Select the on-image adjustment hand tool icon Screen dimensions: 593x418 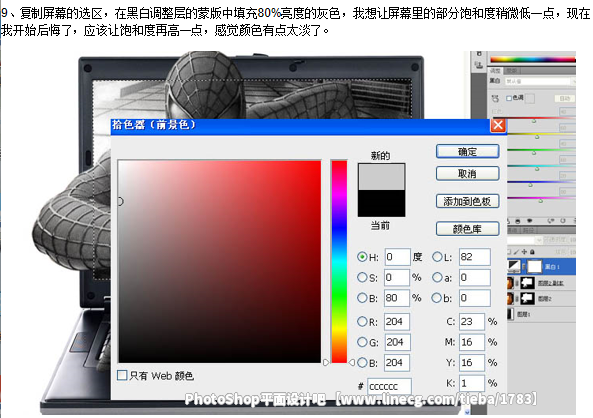(495, 98)
